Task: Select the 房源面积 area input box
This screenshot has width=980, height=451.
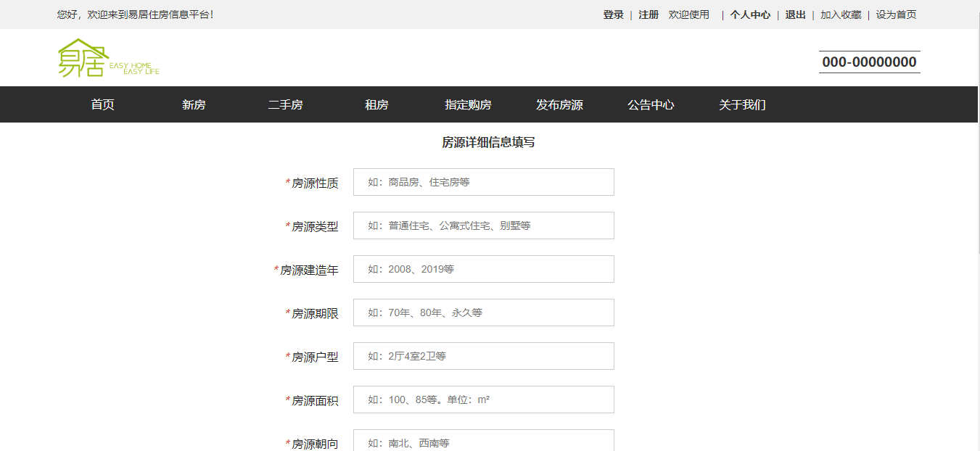Action: click(483, 400)
